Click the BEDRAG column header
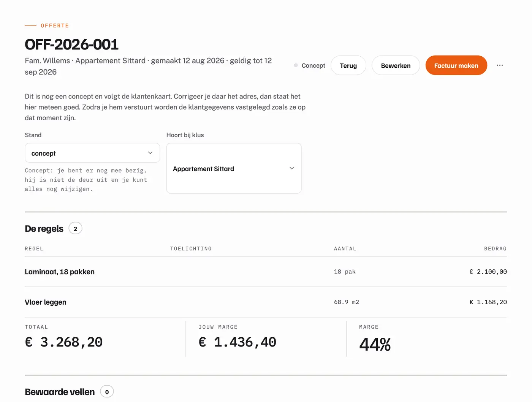 pyautogui.click(x=495, y=249)
